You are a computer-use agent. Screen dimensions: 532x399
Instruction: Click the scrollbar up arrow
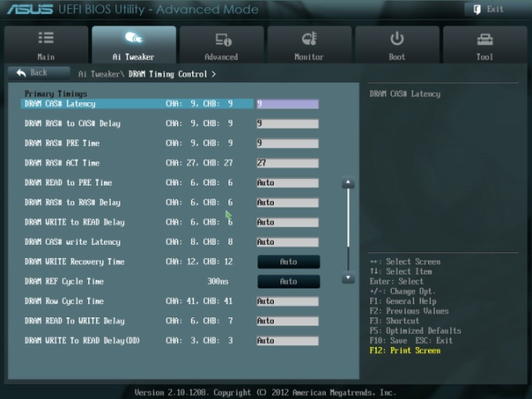pyautogui.click(x=348, y=183)
